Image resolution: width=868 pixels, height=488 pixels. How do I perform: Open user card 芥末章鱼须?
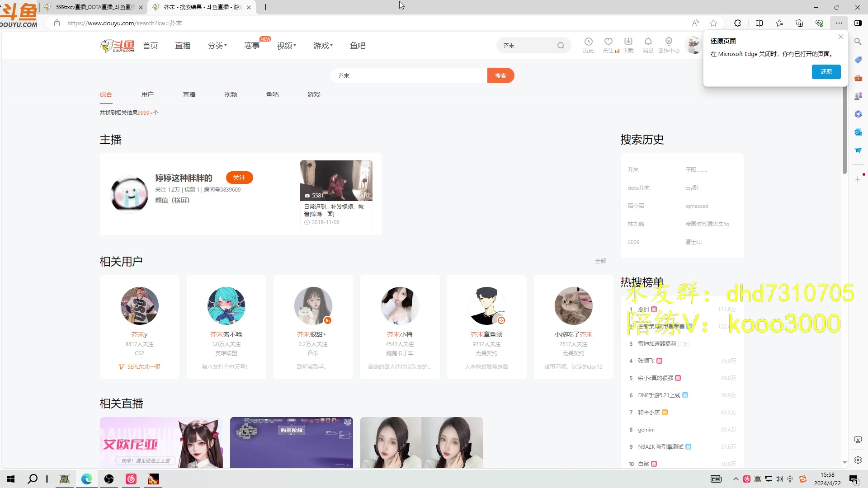486,327
